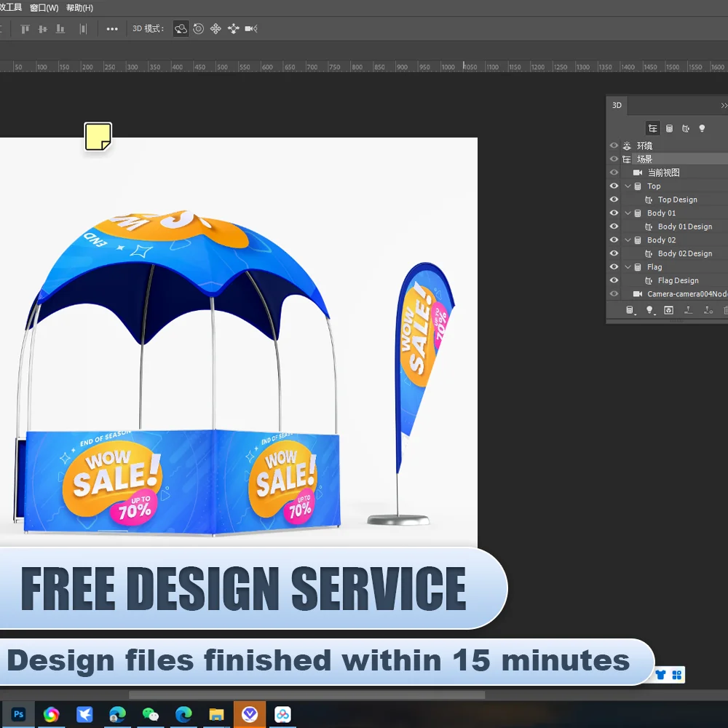Image resolution: width=728 pixels, height=728 pixels.
Task: Hide the Top mesh layer visibility
Action: (x=614, y=186)
